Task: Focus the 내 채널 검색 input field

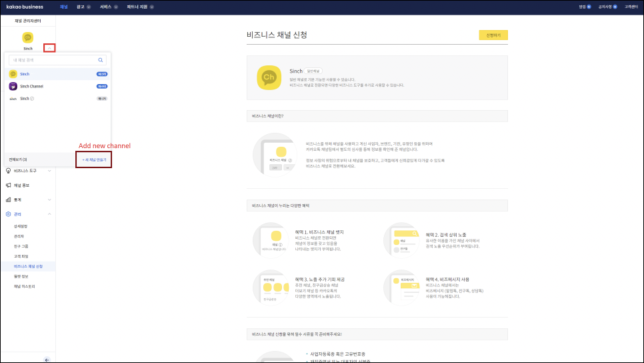Action: [x=57, y=60]
